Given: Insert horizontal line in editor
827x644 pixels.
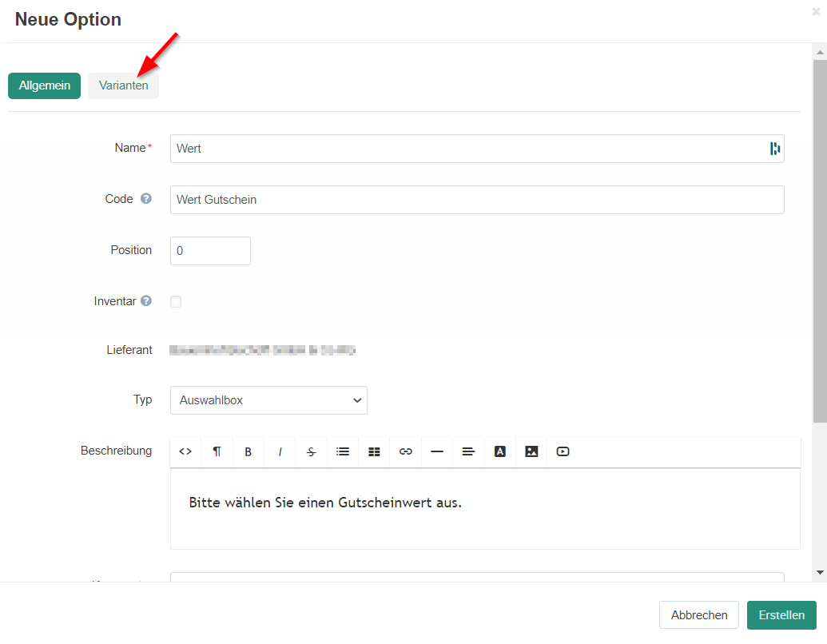Looking at the screenshot, I should pyautogui.click(x=437, y=451).
